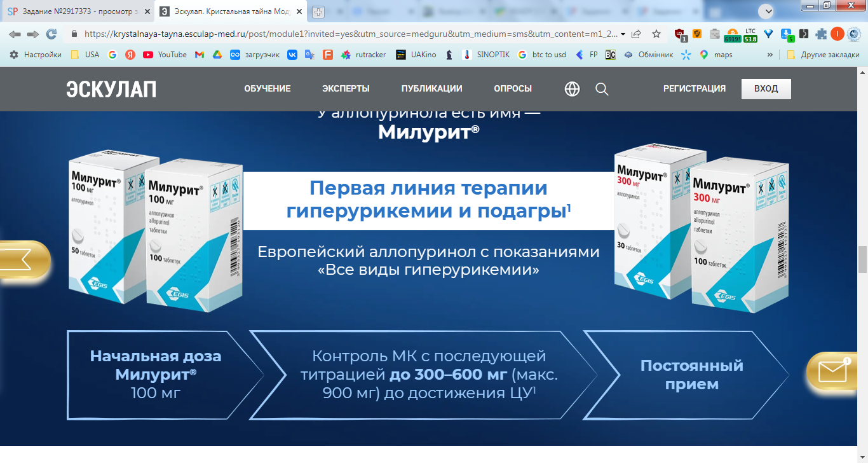Open a new browser tab

pyautogui.click(x=318, y=12)
